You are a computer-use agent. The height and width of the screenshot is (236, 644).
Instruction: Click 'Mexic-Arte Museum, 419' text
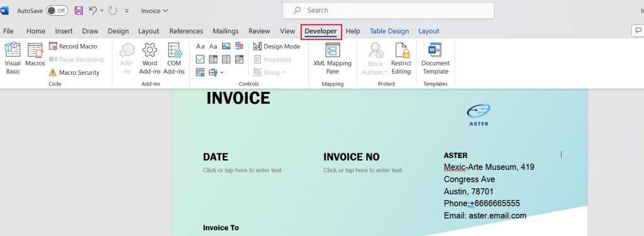[489, 167]
